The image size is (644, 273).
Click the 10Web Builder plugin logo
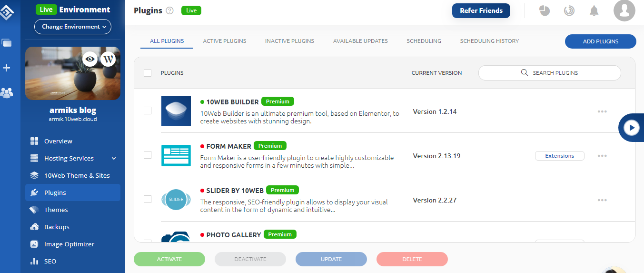[x=176, y=111]
